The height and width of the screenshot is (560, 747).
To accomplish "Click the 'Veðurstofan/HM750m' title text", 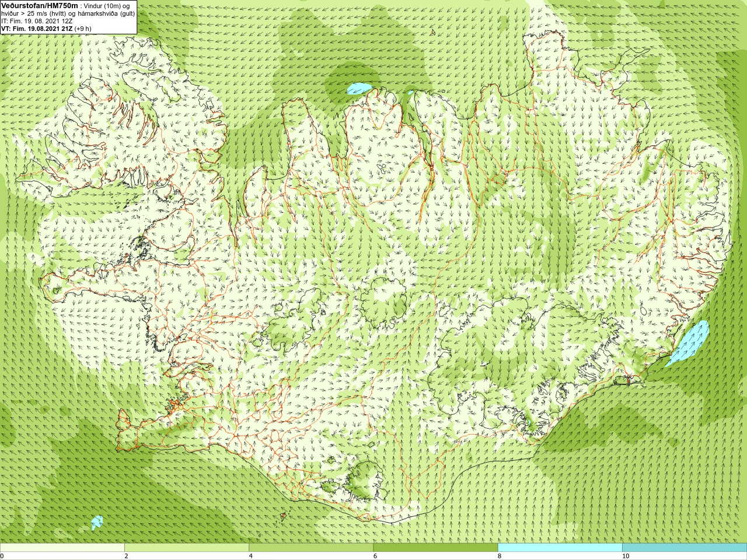I will pos(40,5).
